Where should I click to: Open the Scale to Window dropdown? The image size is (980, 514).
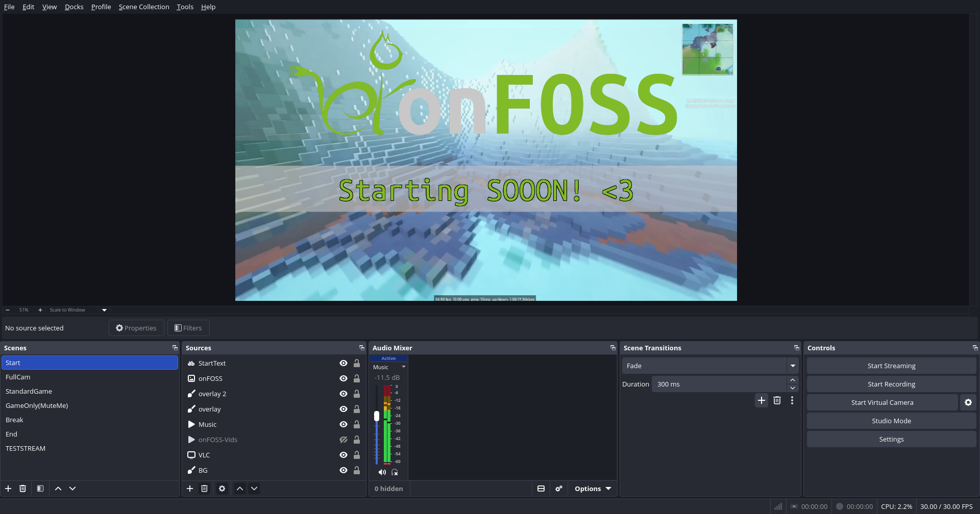tap(104, 310)
